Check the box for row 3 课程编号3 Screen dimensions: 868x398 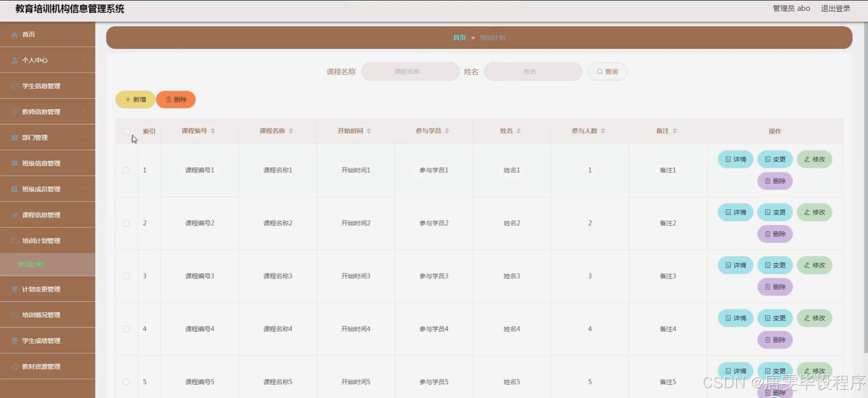coord(126,276)
